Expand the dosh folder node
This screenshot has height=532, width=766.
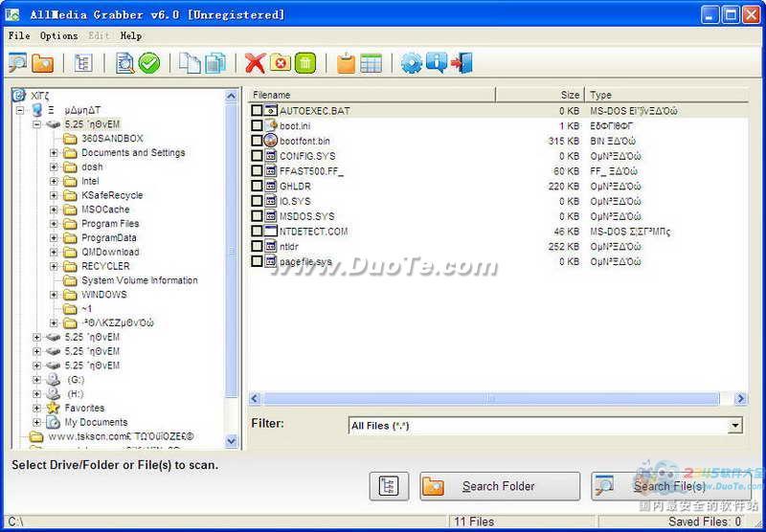pos(54,166)
